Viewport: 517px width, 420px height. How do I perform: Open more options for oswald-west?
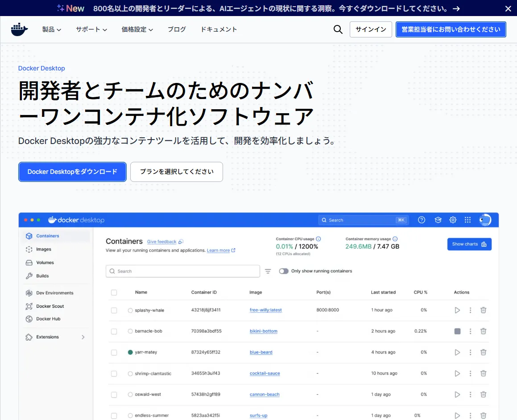[470, 395]
